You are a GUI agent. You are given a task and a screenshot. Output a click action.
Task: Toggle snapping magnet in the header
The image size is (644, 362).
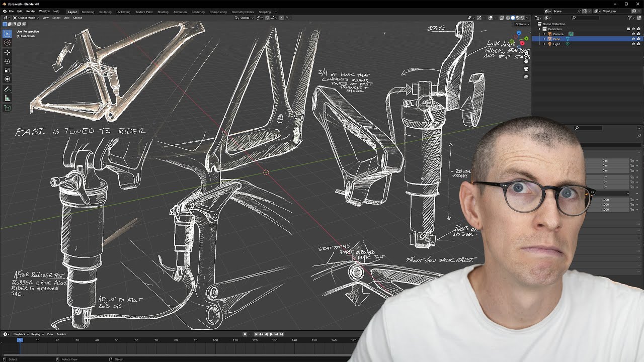click(267, 18)
